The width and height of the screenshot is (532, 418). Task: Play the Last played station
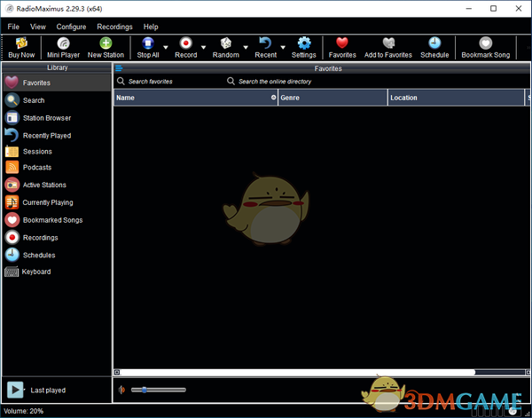click(x=15, y=390)
